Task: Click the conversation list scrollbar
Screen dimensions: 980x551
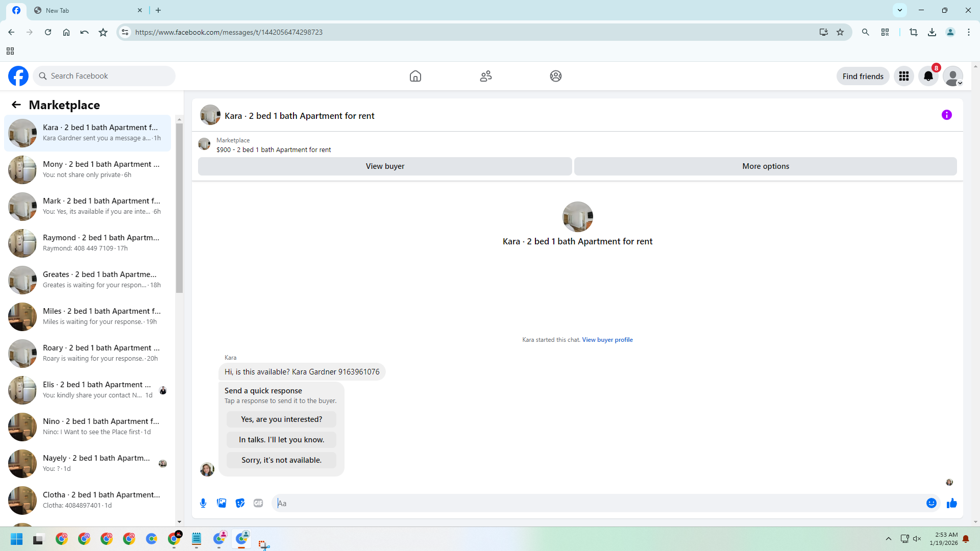Action: click(x=179, y=208)
